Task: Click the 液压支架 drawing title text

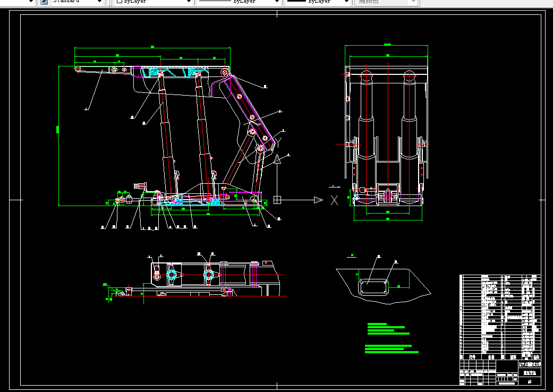Action: [x=530, y=372]
